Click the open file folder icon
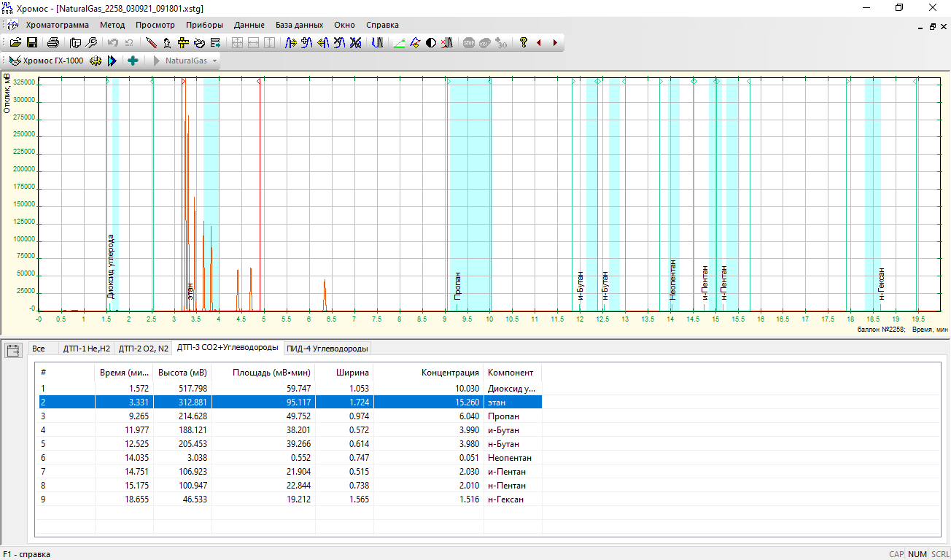Image resolution: width=951 pixels, height=560 pixels. click(15, 43)
